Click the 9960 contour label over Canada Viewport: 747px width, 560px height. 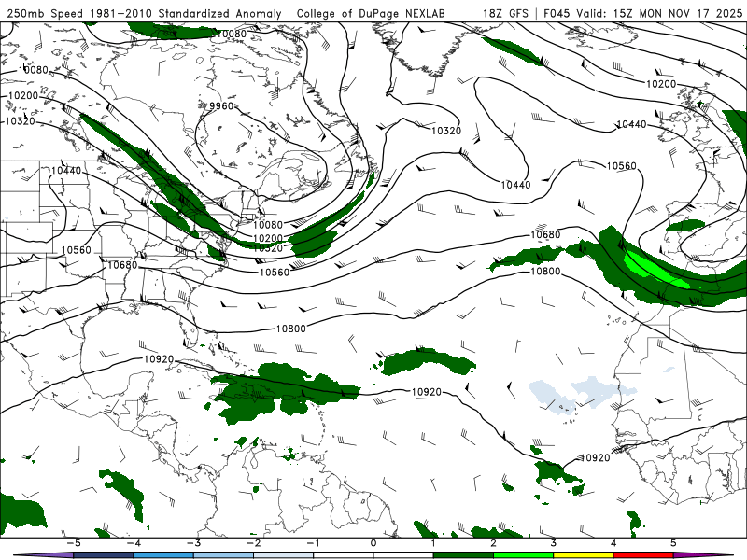[221, 105]
